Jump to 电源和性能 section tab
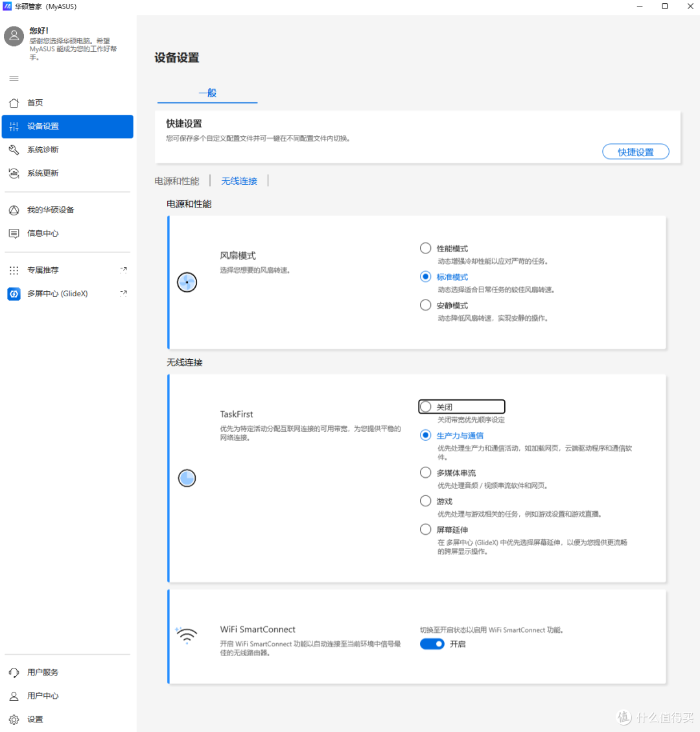Viewport: 700px width, 732px height. (x=177, y=181)
